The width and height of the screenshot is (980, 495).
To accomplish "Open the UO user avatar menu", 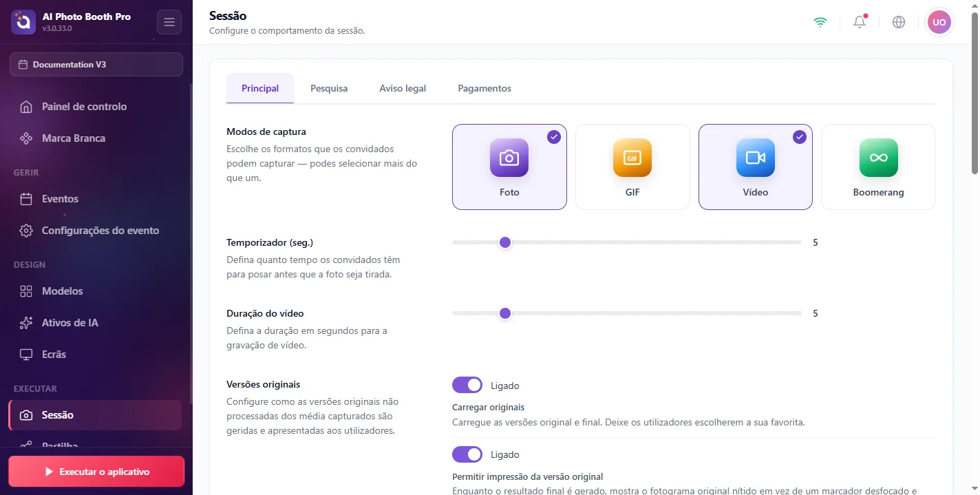I will coord(939,22).
